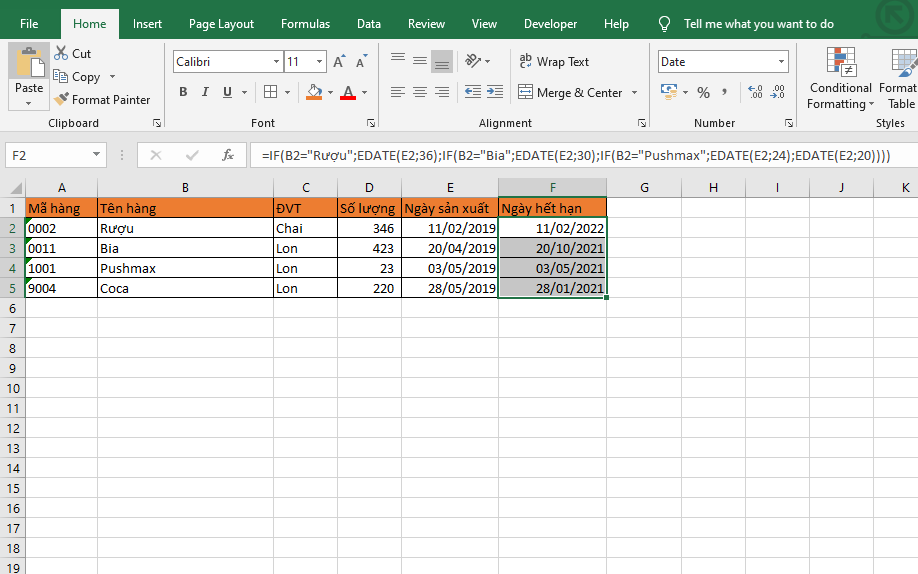
Task: Expand the Date number format dropdown
Action: pyautogui.click(x=782, y=62)
